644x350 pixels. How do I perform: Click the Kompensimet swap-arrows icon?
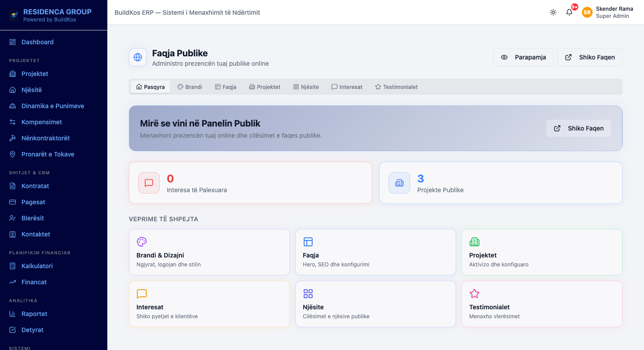(13, 122)
